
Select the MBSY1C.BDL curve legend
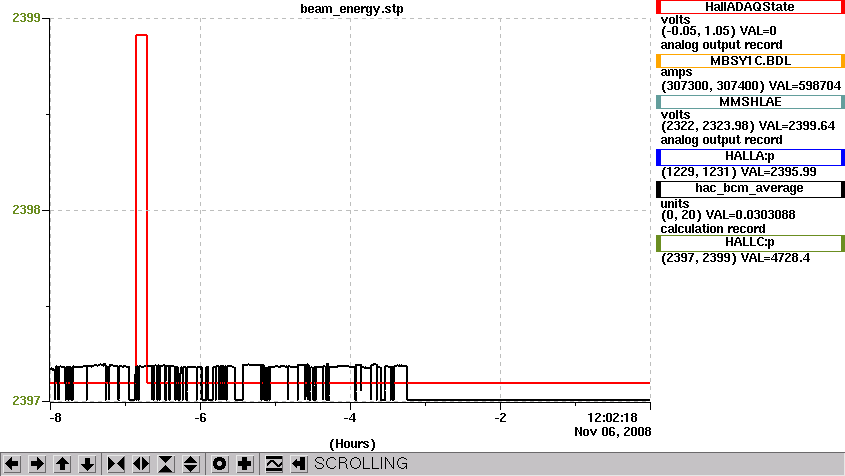pos(750,61)
